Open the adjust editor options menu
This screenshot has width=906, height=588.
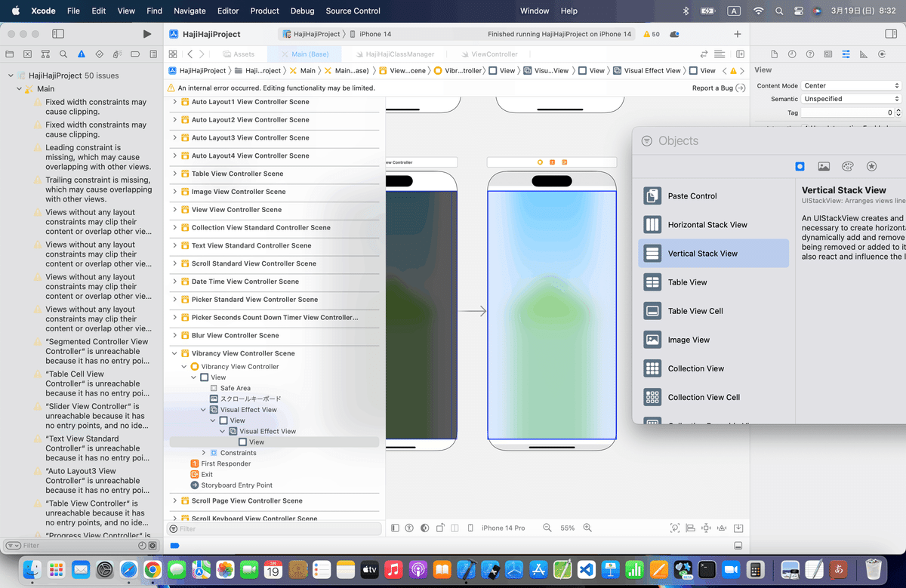pyautogui.click(x=720, y=54)
